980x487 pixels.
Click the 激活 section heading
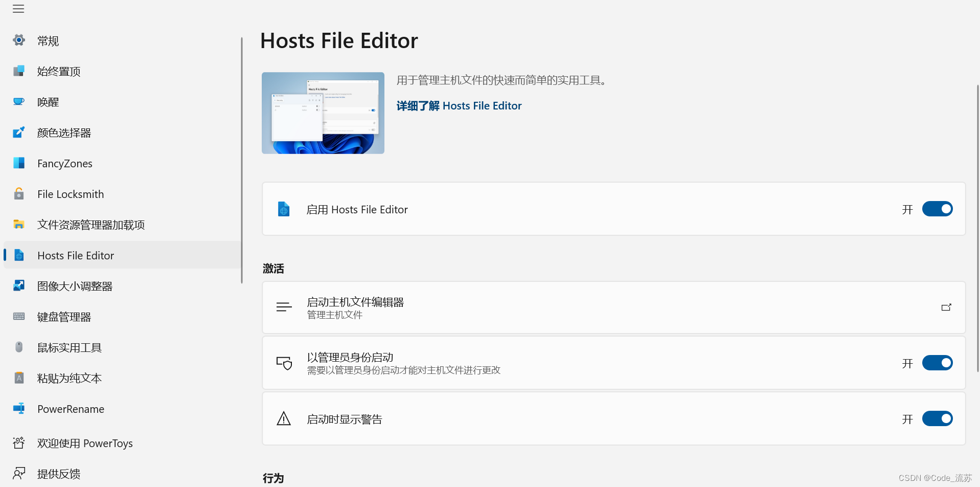pyautogui.click(x=274, y=269)
